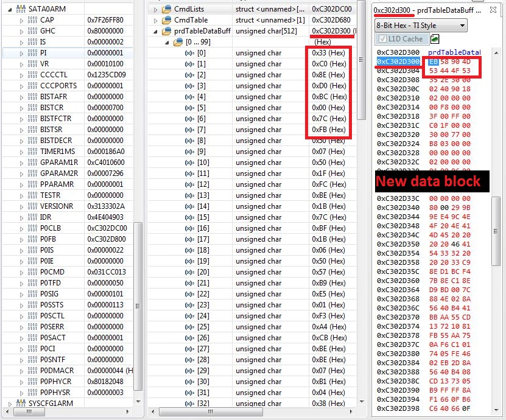Click the P0CMD register icon
The height and width of the screenshot is (420, 506).
[x=32, y=272]
